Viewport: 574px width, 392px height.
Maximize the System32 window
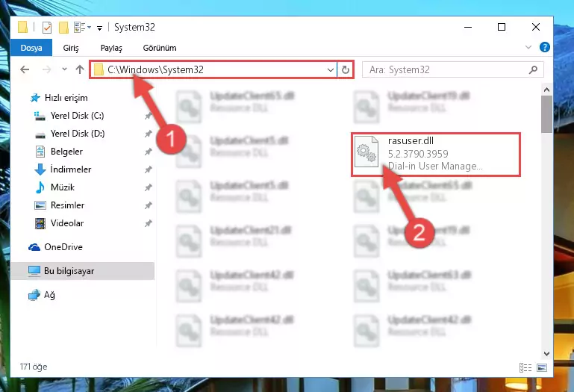tap(502, 27)
